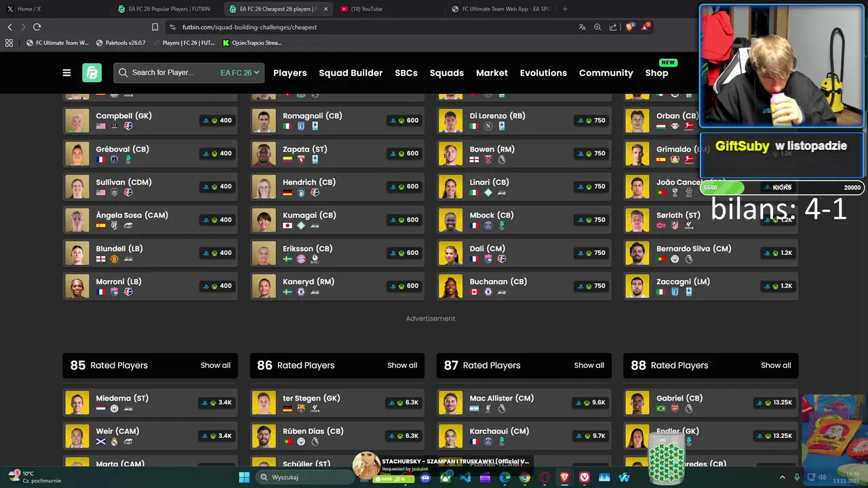Open the bookmarks apps grid icon
The image size is (868, 488).
tap(9, 43)
